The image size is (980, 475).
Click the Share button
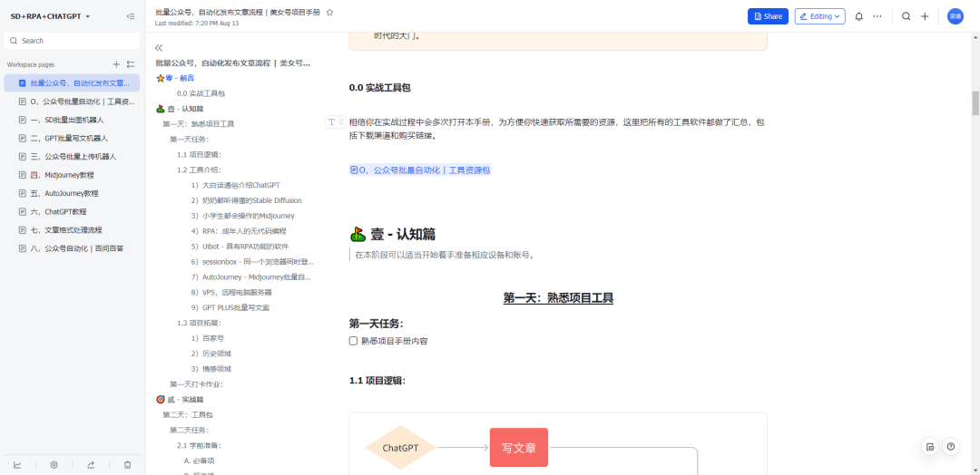click(768, 16)
